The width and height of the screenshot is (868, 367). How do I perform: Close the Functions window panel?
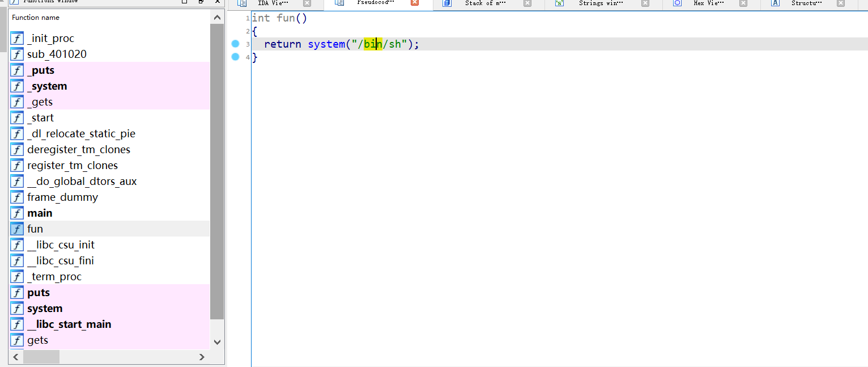218,2
